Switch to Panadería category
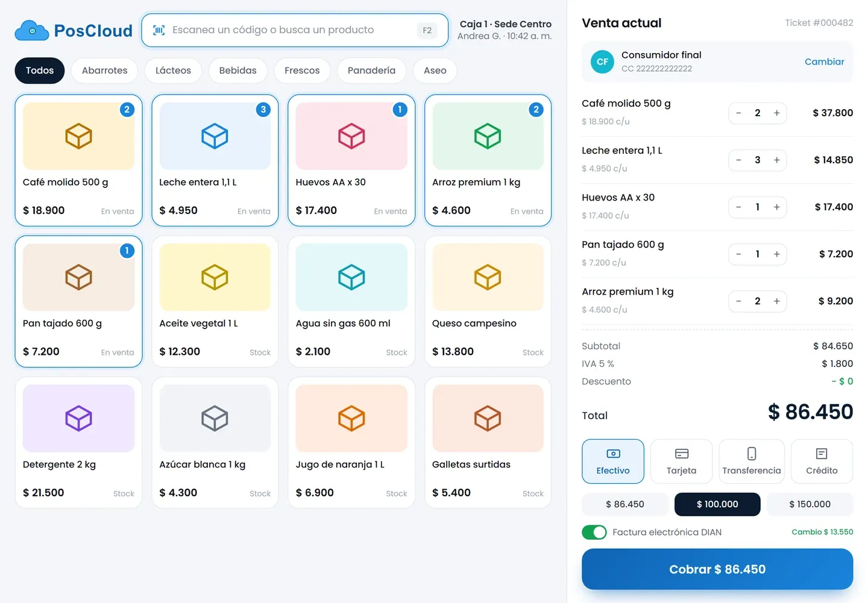This screenshot has height=603, width=868. pos(371,70)
